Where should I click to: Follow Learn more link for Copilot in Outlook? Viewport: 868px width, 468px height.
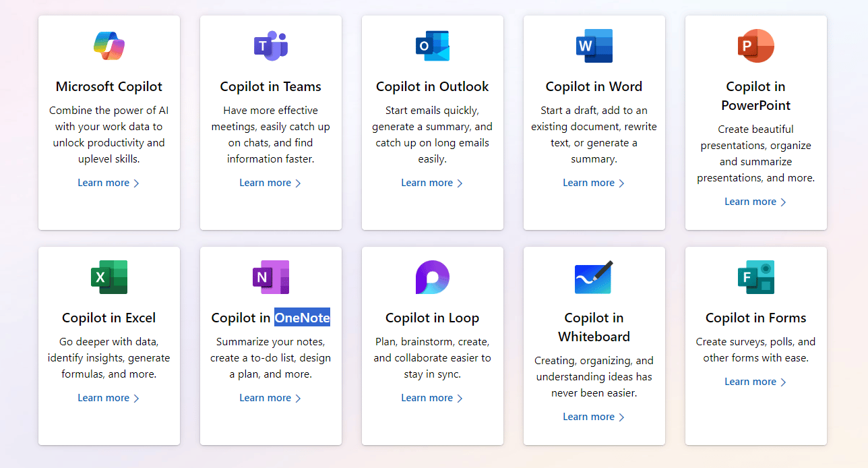432,183
